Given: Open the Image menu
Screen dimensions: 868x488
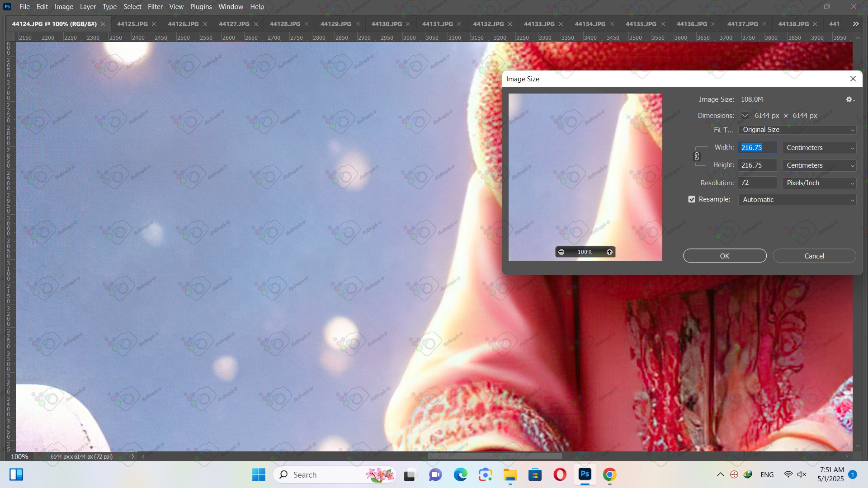Looking at the screenshot, I should pyautogui.click(x=64, y=7).
